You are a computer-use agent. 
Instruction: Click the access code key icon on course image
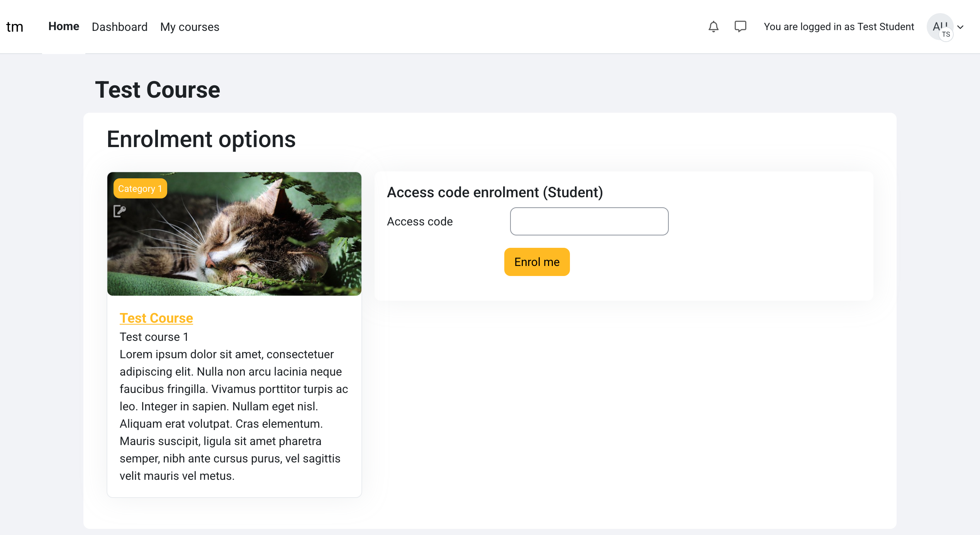click(x=120, y=211)
